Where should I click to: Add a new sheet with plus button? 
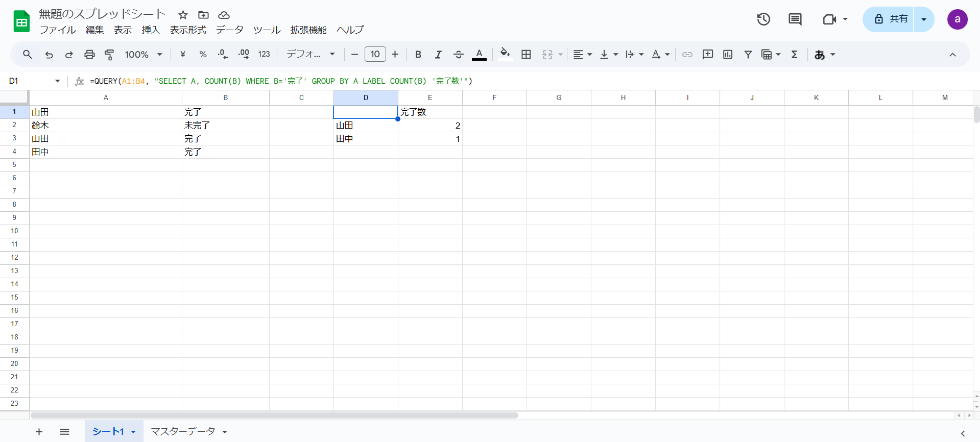click(39, 432)
